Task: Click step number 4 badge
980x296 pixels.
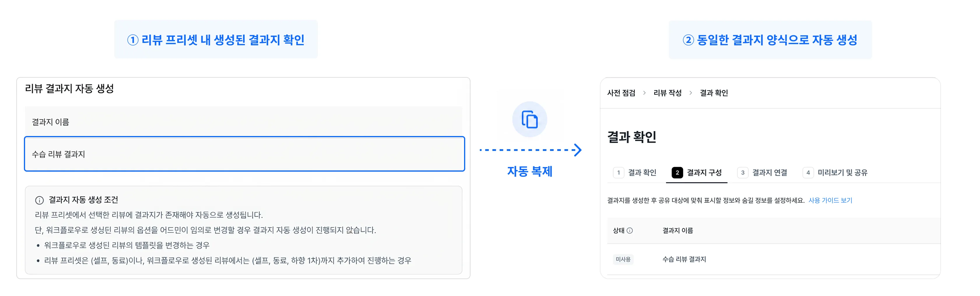Action: coord(808,173)
